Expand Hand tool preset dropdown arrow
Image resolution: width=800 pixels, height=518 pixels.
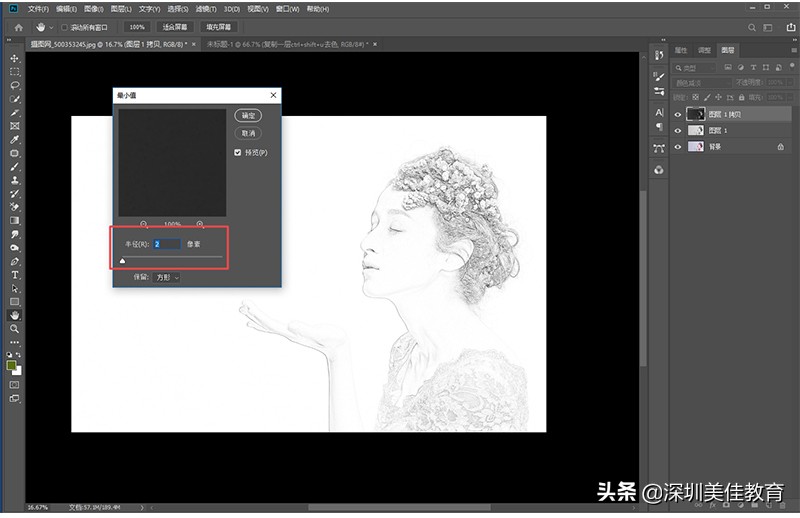coord(52,28)
